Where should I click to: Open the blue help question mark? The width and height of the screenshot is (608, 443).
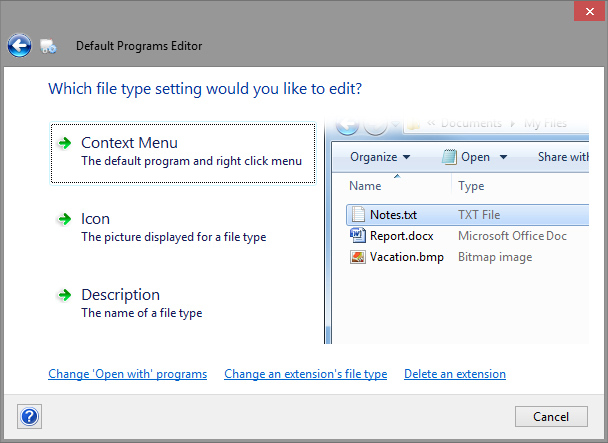click(30, 416)
